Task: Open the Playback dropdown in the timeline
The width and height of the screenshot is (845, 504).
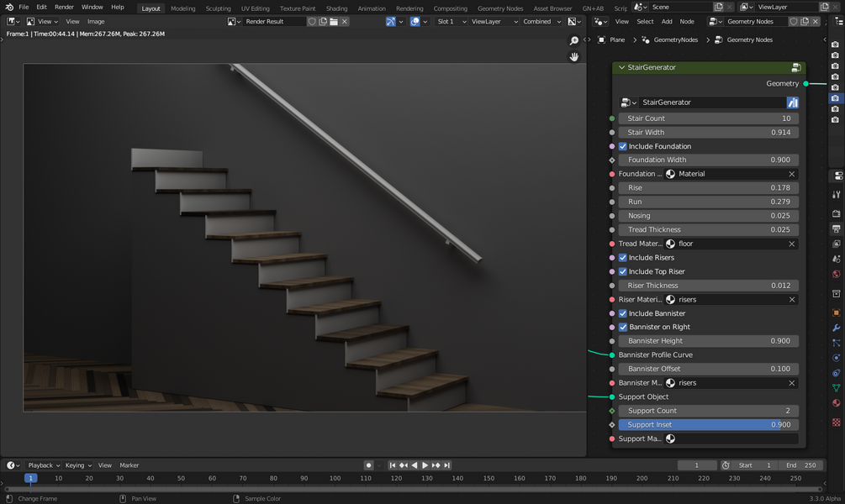Action: tap(41, 465)
